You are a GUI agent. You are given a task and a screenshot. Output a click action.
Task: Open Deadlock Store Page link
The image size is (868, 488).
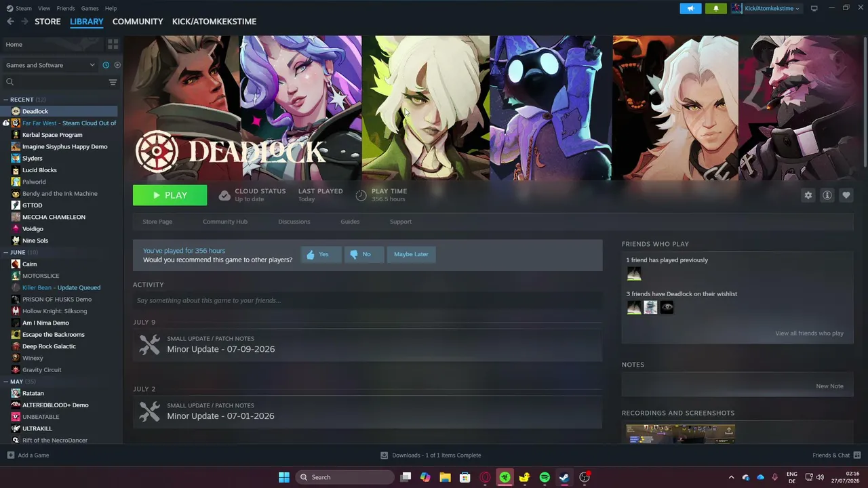click(157, 222)
